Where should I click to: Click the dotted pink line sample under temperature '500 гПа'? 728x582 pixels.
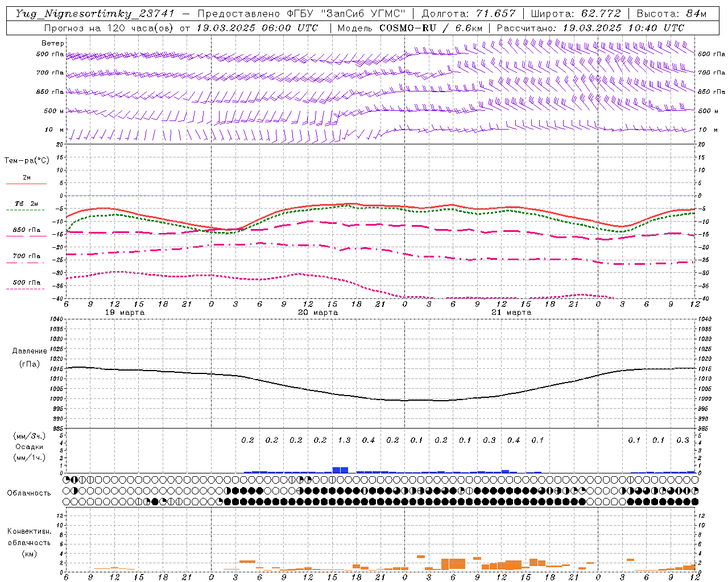click(x=25, y=289)
